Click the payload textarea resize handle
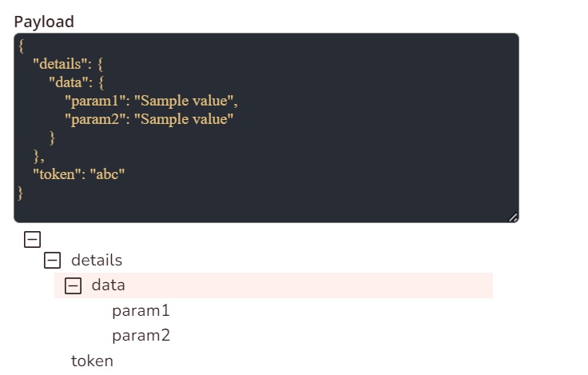Screen dimensions: 588x375 513,217
